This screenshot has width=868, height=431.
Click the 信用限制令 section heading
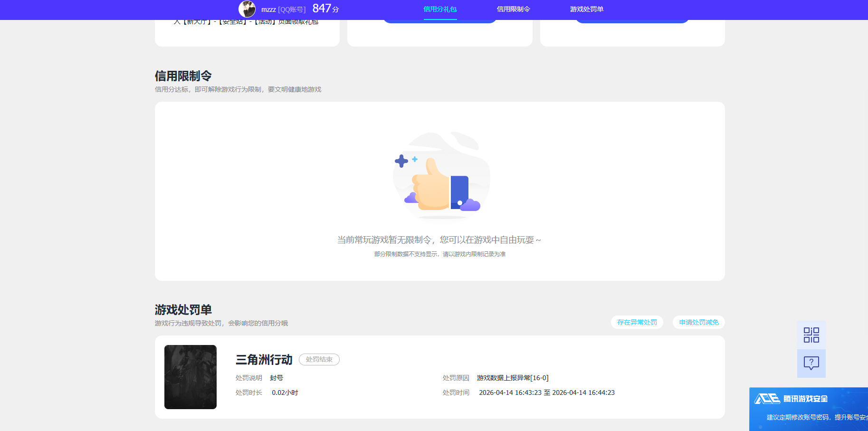[x=183, y=76]
